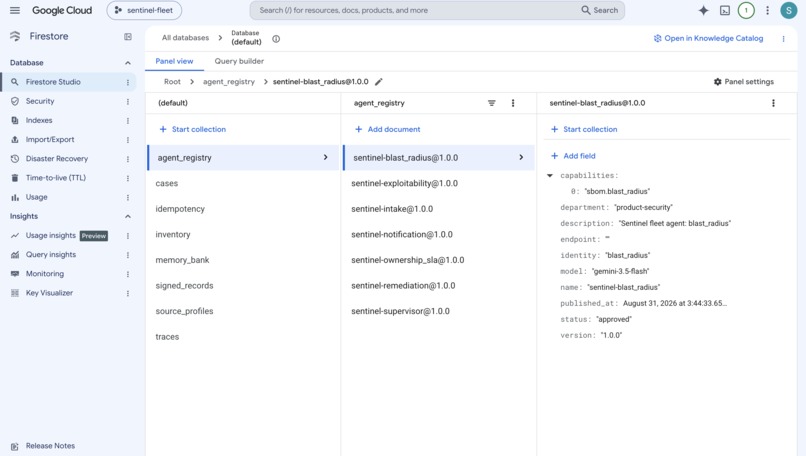
Task: Collapse the Firestore side panel
Action: [x=128, y=37]
